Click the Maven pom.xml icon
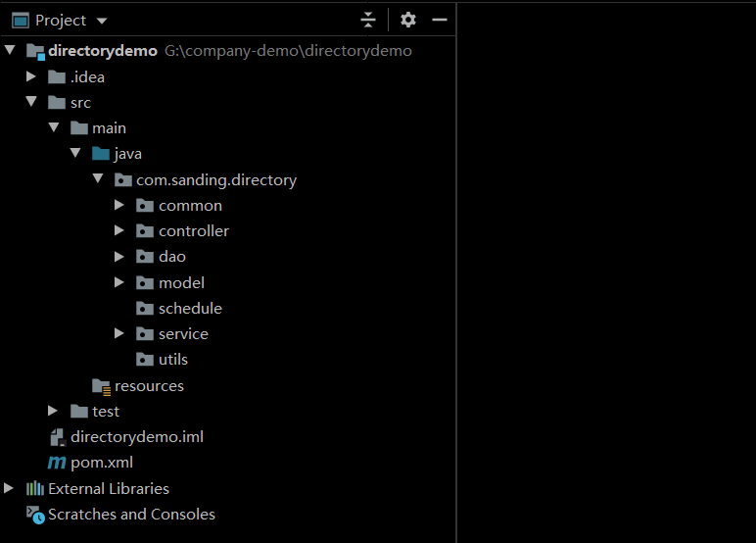Viewport: 756px width, 543px height. pos(57,463)
